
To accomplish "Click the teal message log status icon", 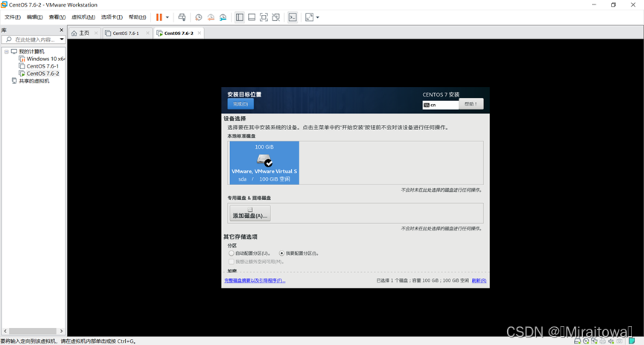I will [x=632, y=341].
